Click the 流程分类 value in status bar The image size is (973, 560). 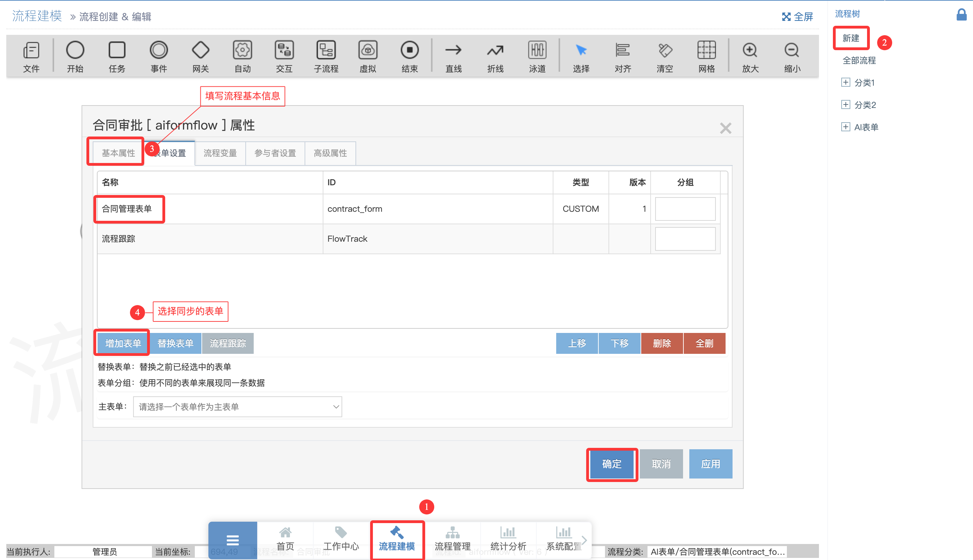717,552
